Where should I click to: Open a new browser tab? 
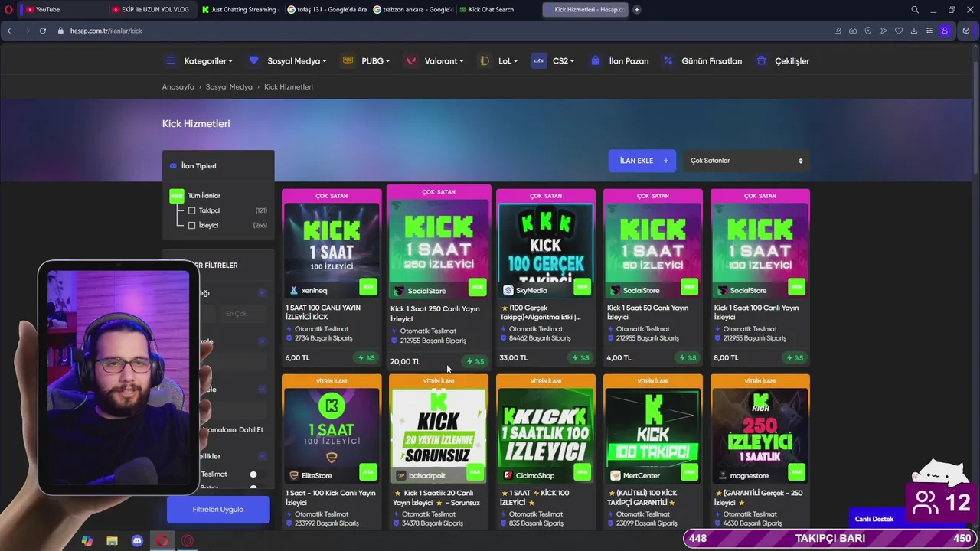[637, 10]
